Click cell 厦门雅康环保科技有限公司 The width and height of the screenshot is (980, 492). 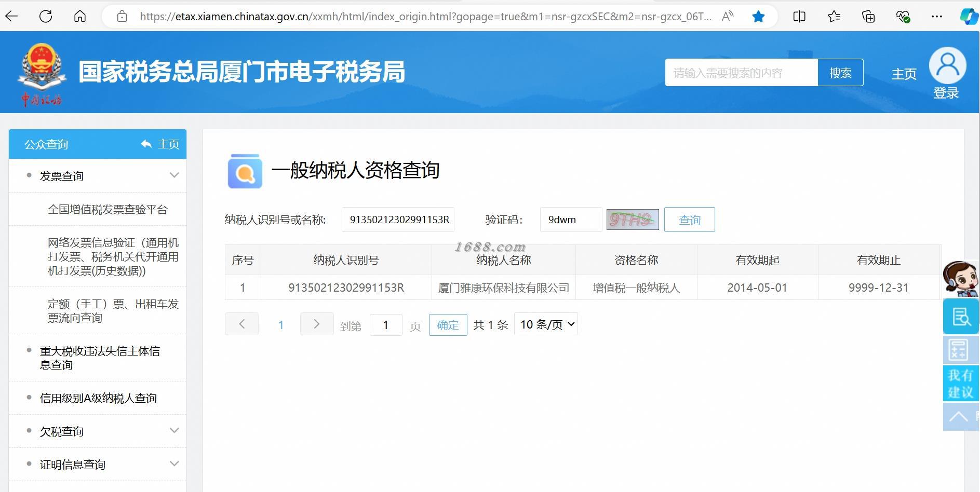[504, 288]
